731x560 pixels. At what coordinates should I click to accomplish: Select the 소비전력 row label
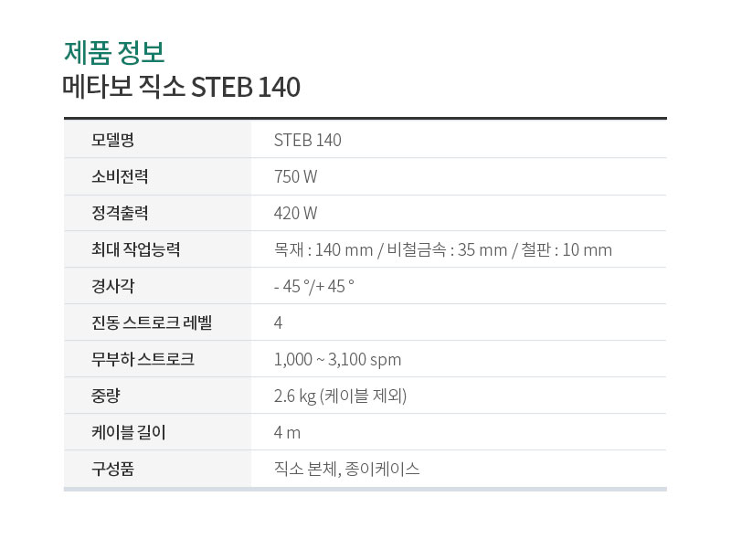click(x=120, y=176)
